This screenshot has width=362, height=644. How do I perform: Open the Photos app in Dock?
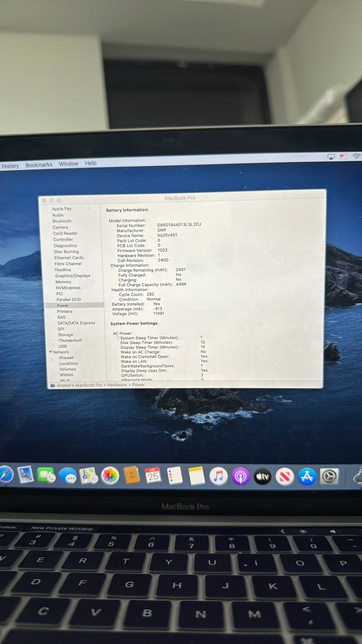(109, 476)
